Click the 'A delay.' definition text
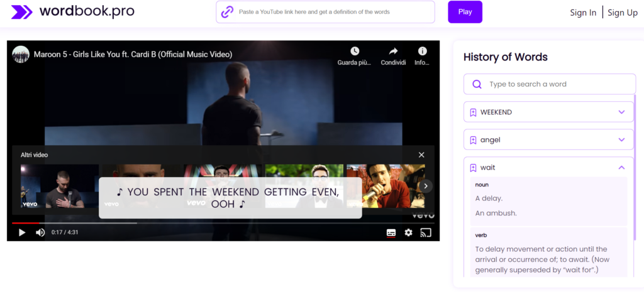644x292 pixels. (489, 198)
